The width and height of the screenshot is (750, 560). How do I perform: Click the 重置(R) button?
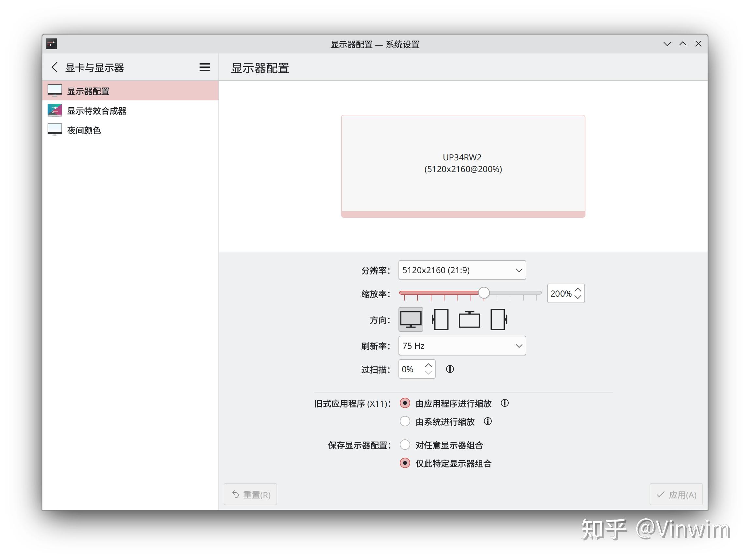(x=250, y=494)
